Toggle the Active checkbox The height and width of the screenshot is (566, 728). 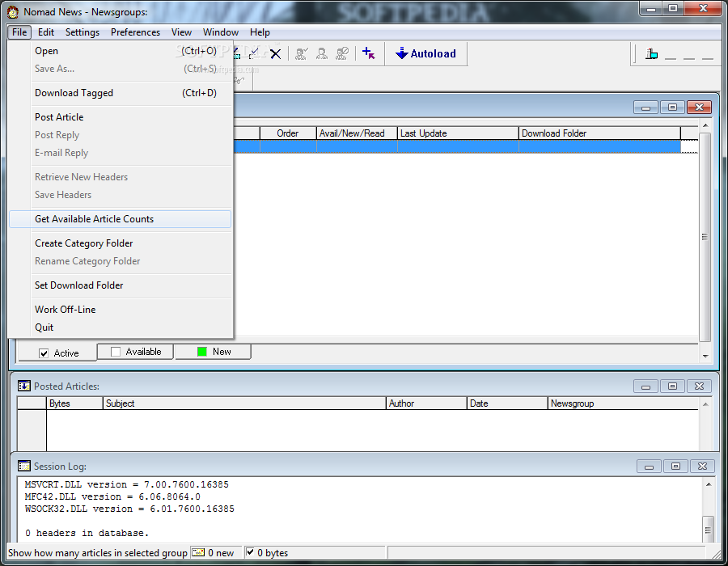coord(44,353)
